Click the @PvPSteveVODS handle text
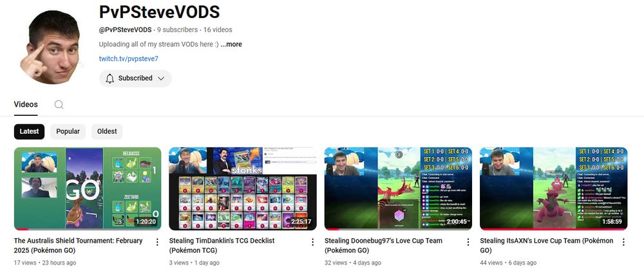The image size is (644, 278). [126, 30]
